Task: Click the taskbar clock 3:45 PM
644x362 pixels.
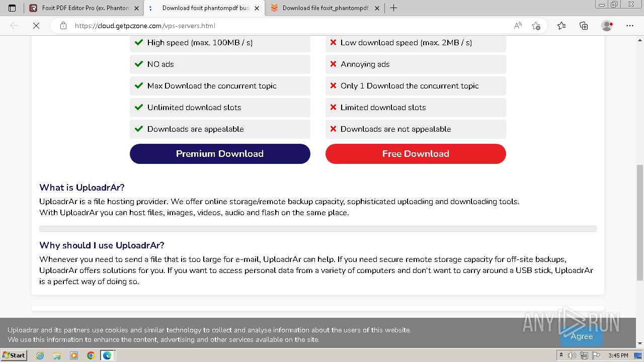Action: [618, 355]
